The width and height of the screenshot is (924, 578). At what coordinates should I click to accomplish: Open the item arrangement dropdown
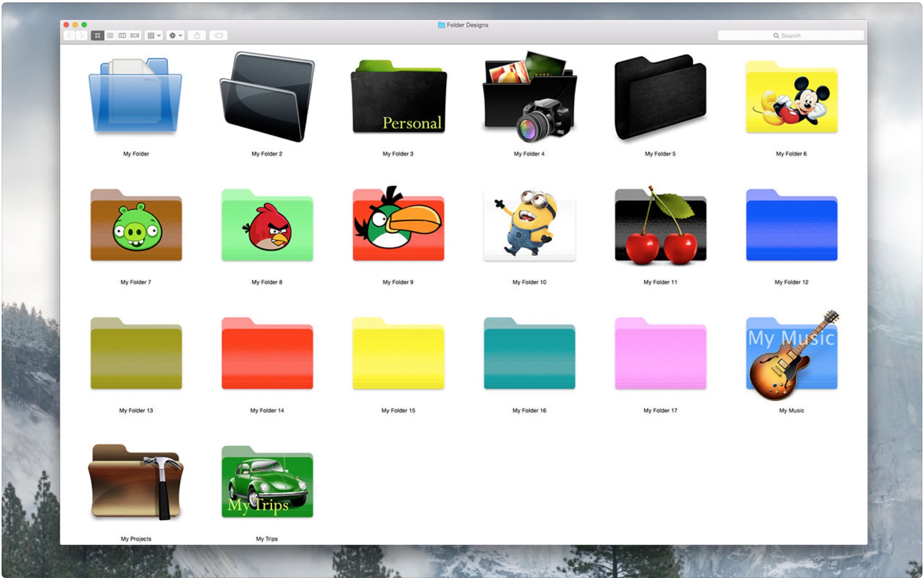point(154,36)
